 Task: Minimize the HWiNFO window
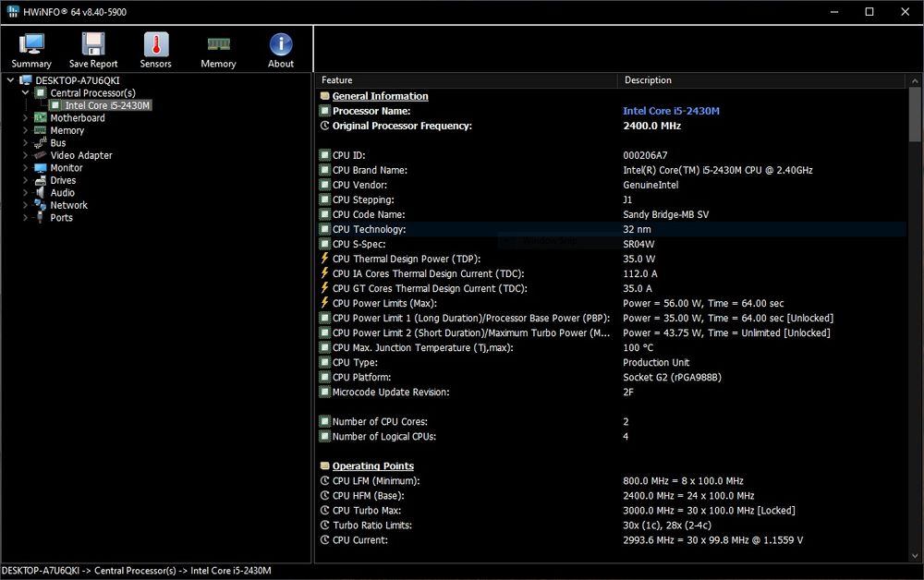click(x=833, y=12)
